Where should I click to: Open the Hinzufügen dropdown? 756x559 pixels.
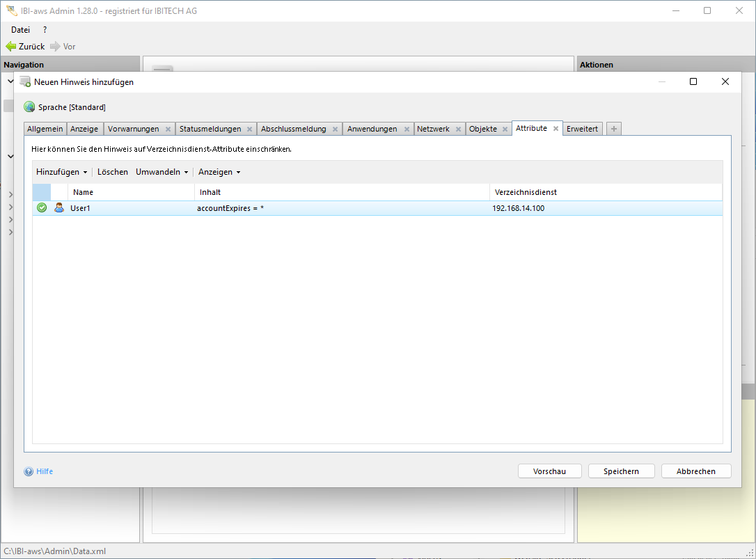point(61,172)
